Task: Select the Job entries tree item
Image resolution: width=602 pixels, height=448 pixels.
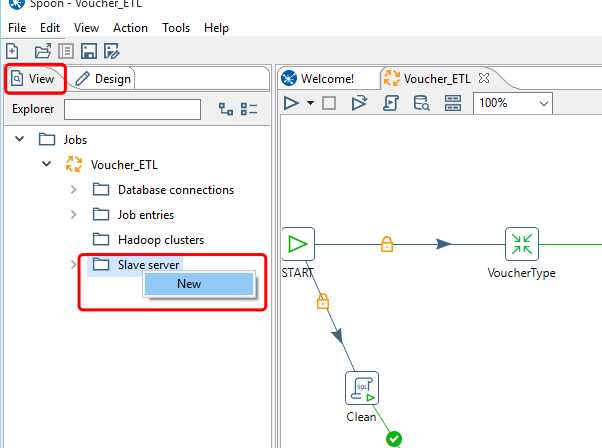Action: tap(134, 215)
